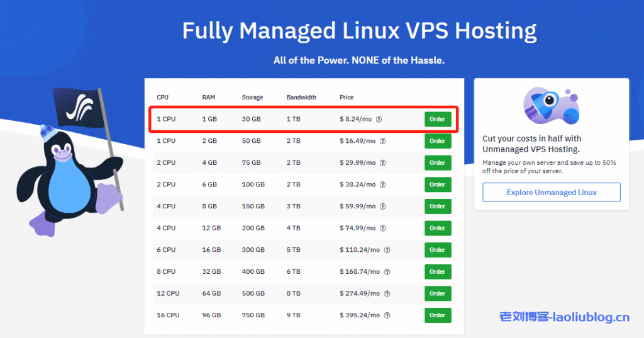Order the 4 CPU 12 GB plan
The image size is (644, 338).
[438, 228]
